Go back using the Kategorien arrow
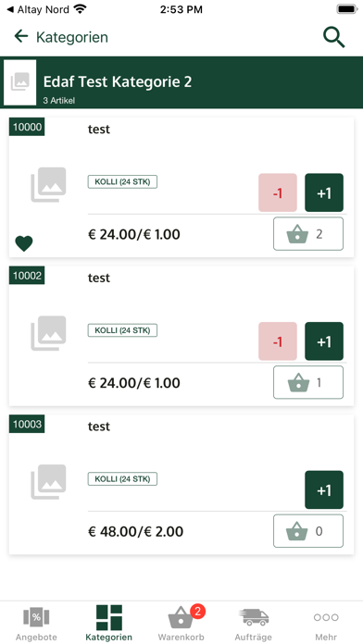This screenshot has height=644, width=363. click(x=21, y=37)
